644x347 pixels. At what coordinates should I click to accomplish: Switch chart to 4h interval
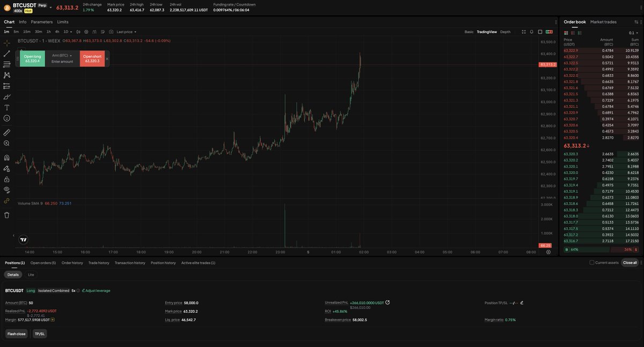pos(57,32)
